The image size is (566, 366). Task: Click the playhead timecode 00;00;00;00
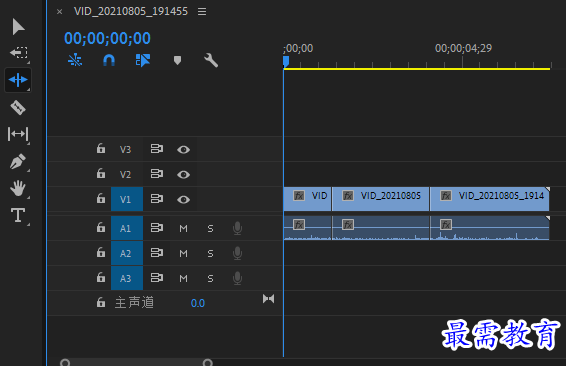click(107, 38)
